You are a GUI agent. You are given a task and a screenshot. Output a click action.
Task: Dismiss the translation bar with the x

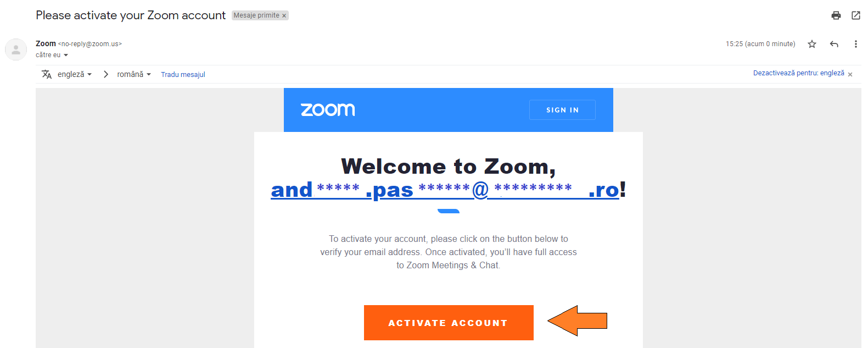pos(850,74)
